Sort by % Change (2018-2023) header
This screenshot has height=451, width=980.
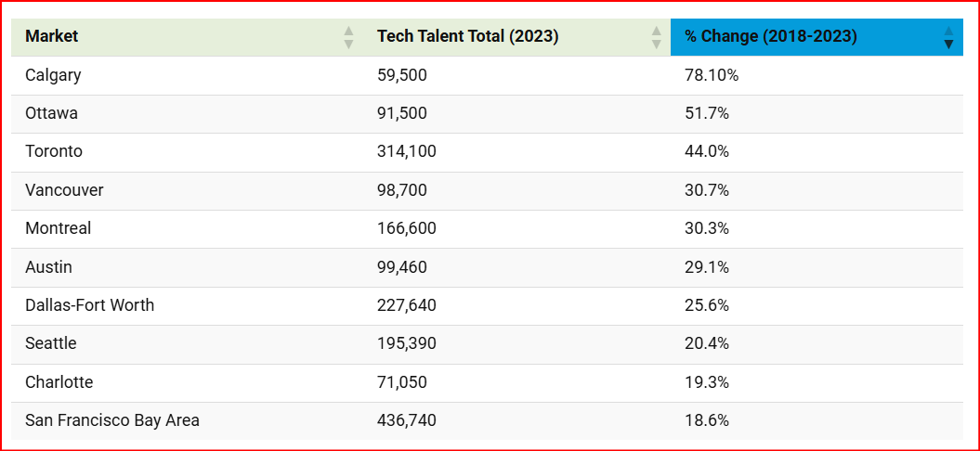click(770, 37)
